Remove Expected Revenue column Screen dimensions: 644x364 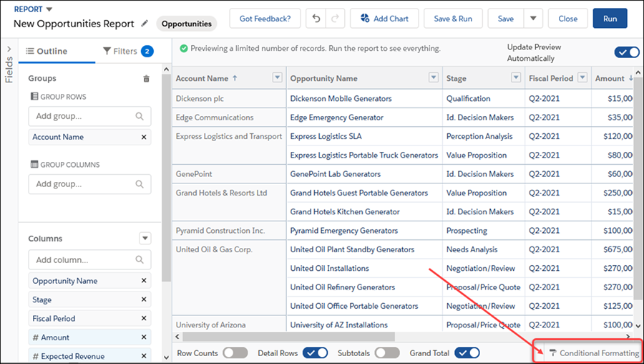point(144,356)
